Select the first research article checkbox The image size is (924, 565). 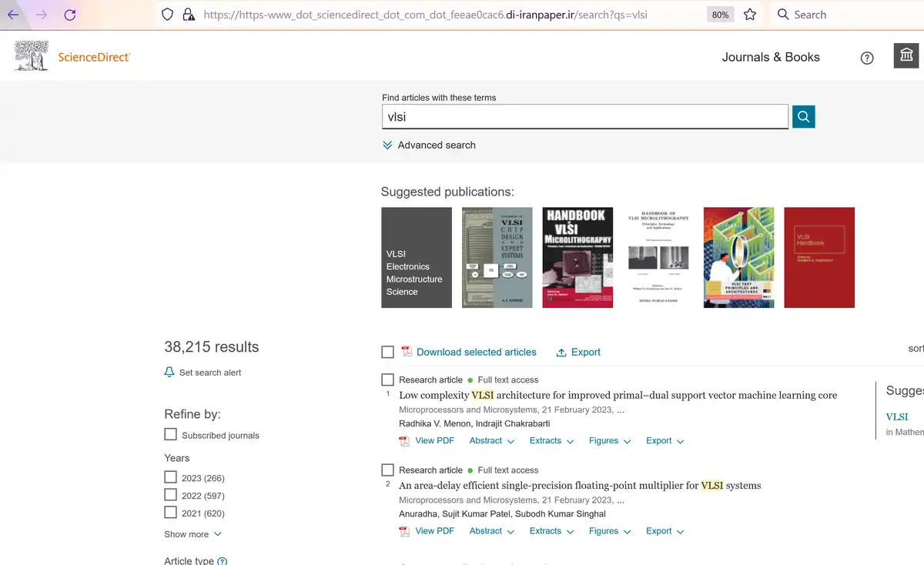tap(387, 379)
